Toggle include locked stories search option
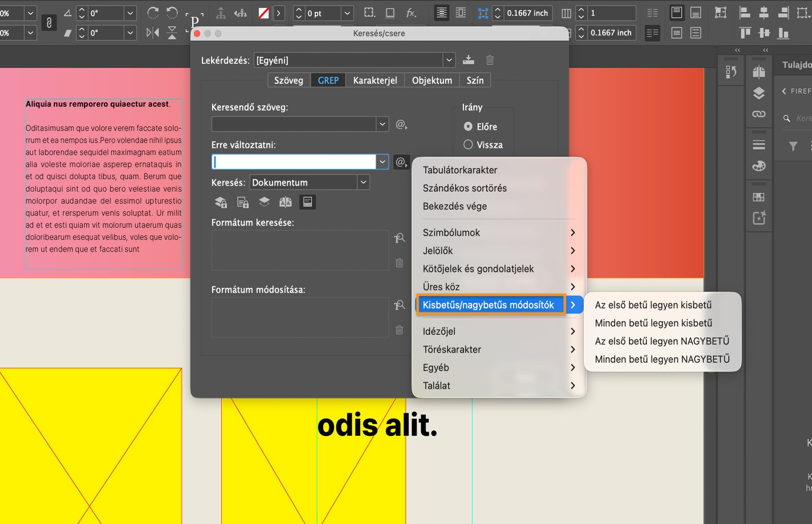Image resolution: width=812 pixels, height=524 pixels. click(243, 202)
